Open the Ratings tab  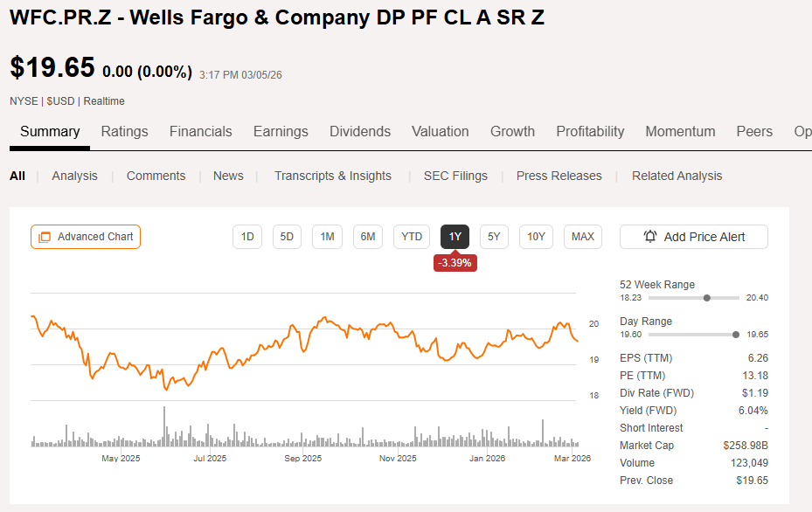click(124, 131)
